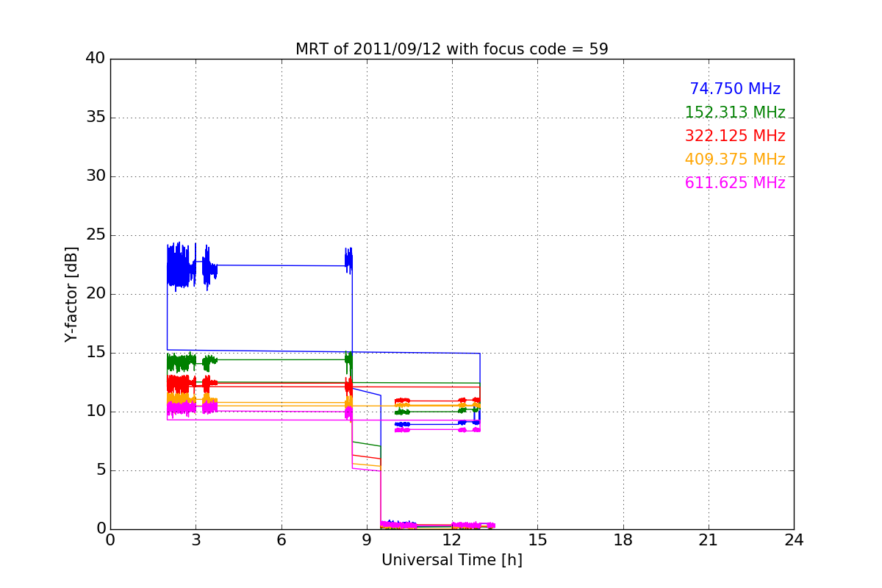Click the 'Y-factor [dB]' axis label

pos(71,294)
